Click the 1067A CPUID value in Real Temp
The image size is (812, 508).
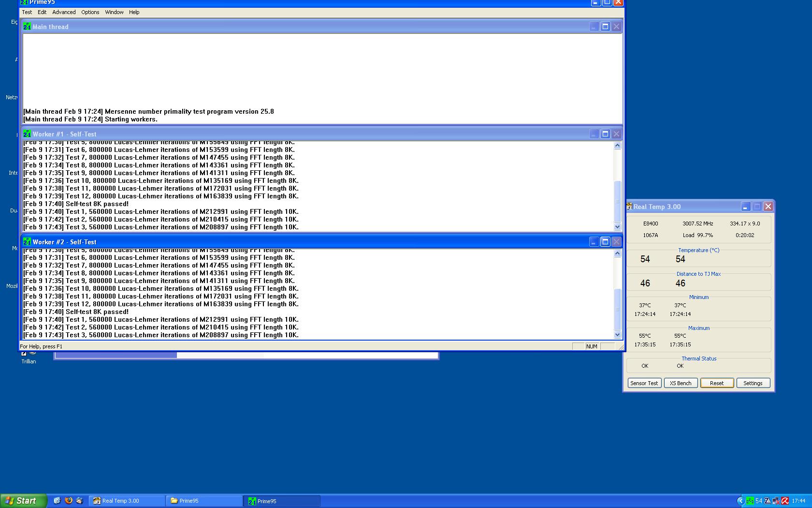(x=651, y=235)
